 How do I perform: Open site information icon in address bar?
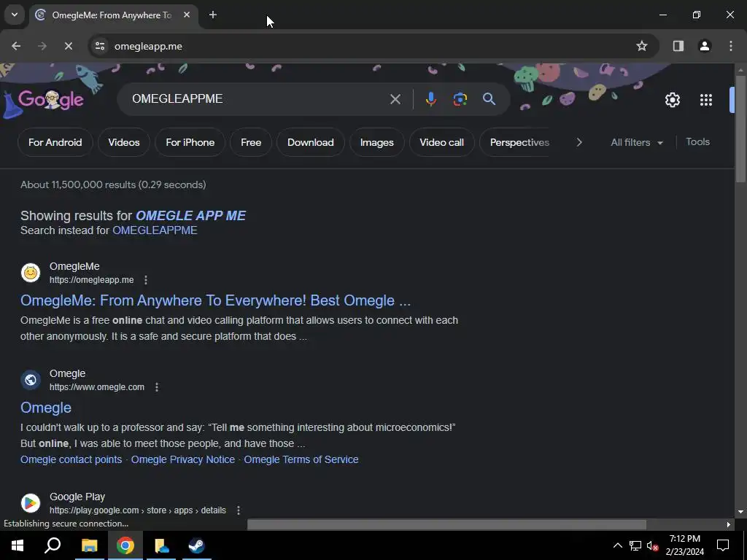point(100,46)
